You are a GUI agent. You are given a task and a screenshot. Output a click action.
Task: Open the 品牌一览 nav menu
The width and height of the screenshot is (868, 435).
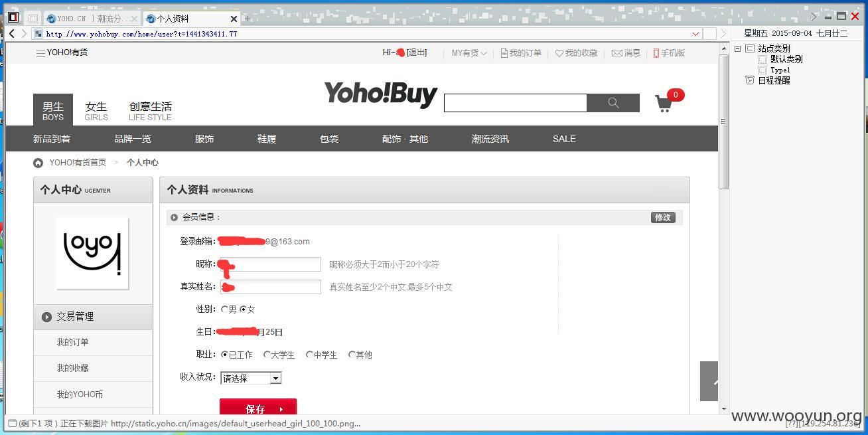click(x=133, y=139)
